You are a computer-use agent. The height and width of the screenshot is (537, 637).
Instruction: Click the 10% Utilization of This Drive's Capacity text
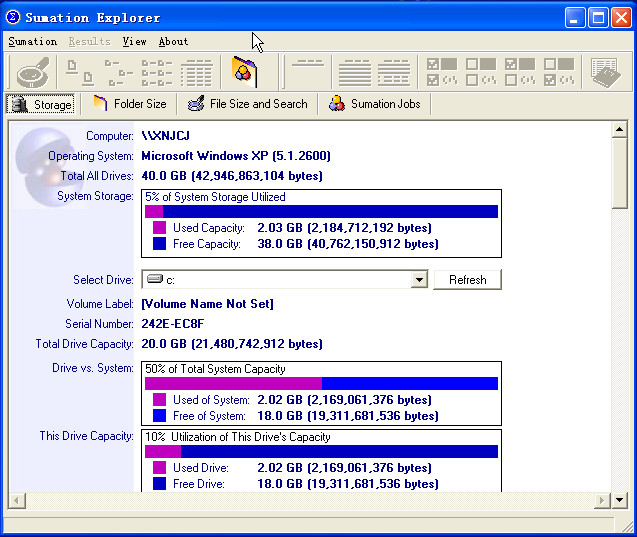click(238, 437)
